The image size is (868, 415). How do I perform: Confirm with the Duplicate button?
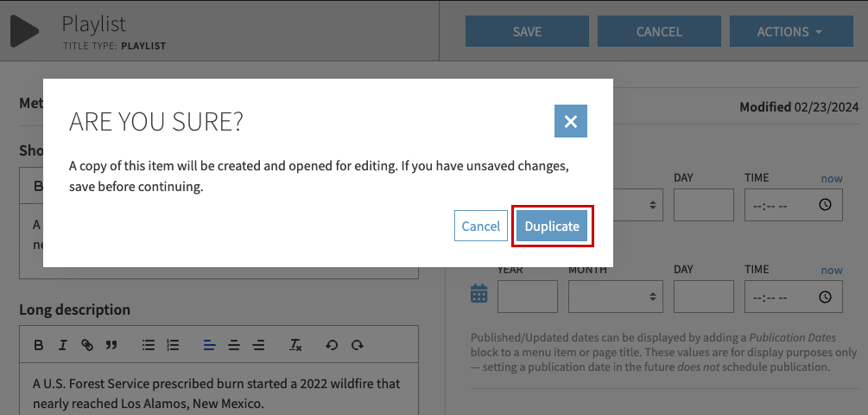pos(552,227)
